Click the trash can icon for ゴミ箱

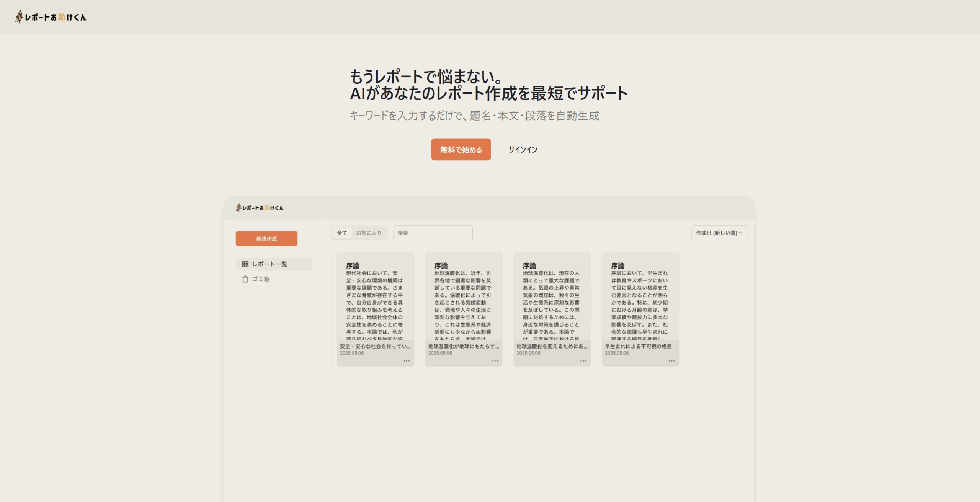pyautogui.click(x=245, y=279)
